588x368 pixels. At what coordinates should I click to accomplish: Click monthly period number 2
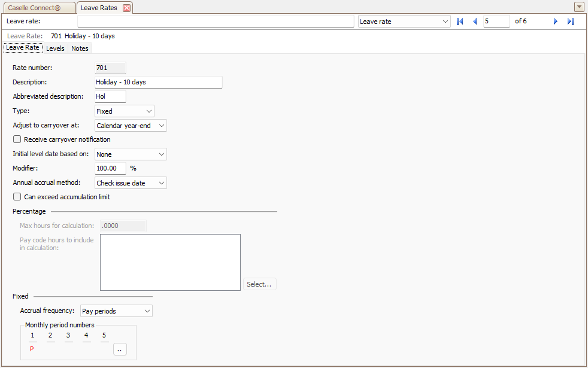(x=50, y=336)
